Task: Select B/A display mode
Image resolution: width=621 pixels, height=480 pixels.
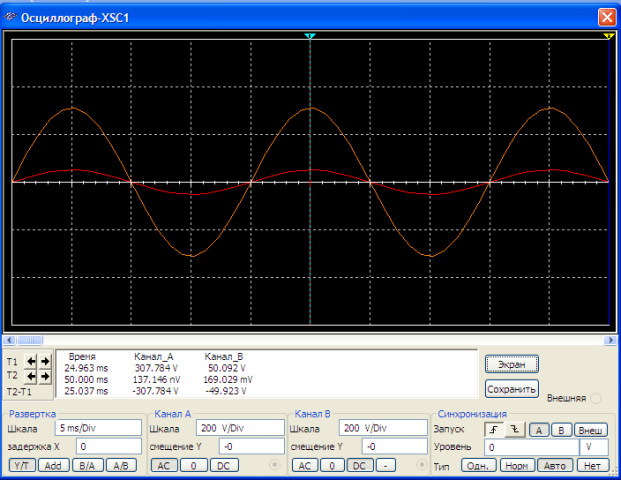Action: [88, 465]
